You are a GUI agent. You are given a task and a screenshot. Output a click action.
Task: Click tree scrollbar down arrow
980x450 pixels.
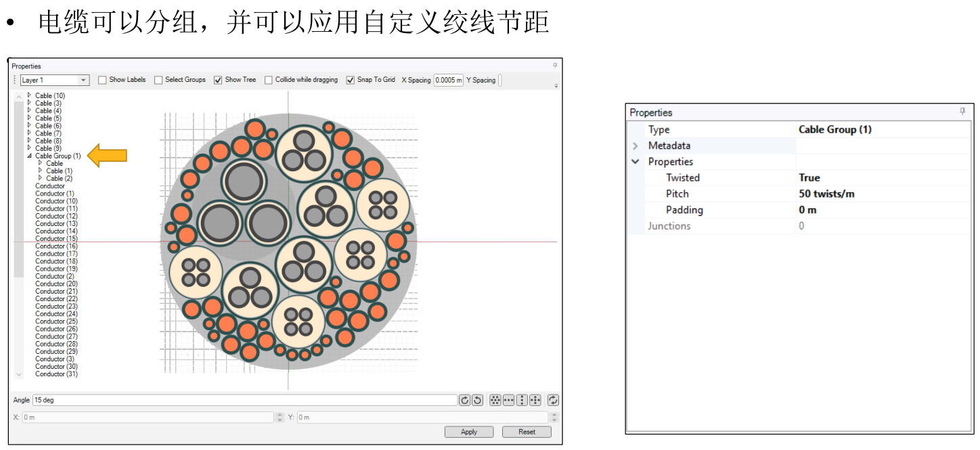(x=18, y=374)
